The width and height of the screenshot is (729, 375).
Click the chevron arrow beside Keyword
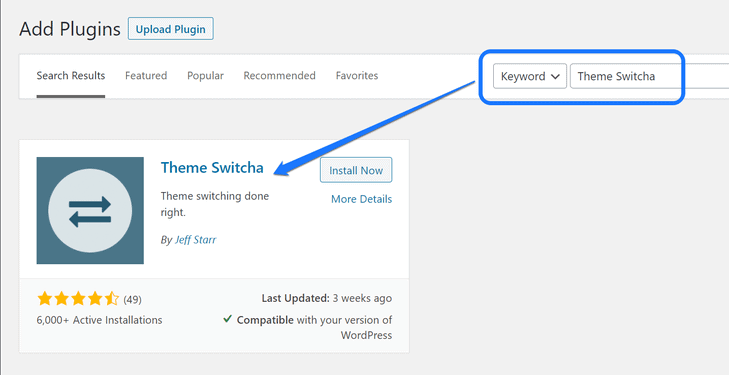tap(555, 77)
